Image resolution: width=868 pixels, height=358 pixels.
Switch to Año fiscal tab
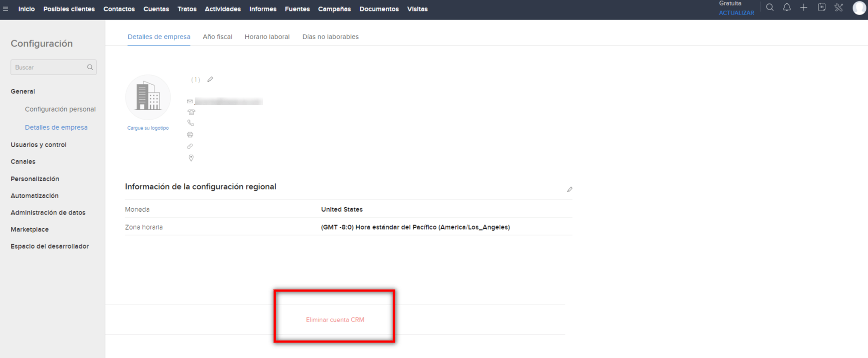217,37
